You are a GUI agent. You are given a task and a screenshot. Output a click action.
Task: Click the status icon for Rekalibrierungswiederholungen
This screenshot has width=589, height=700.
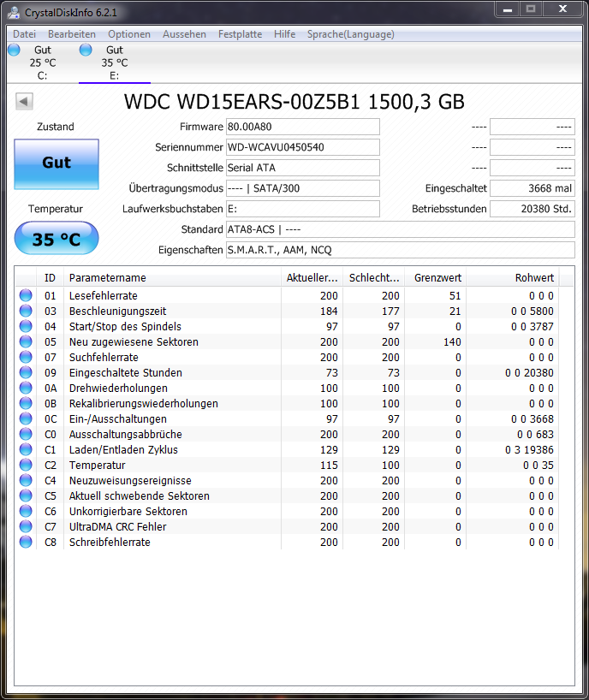[x=26, y=403]
